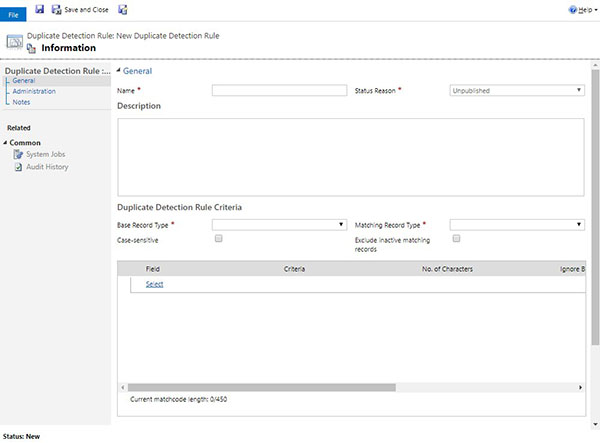Viewport: 600px width, 443px height.
Task: Open Audit History icon in sidebar
Action: (x=18, y=167)
